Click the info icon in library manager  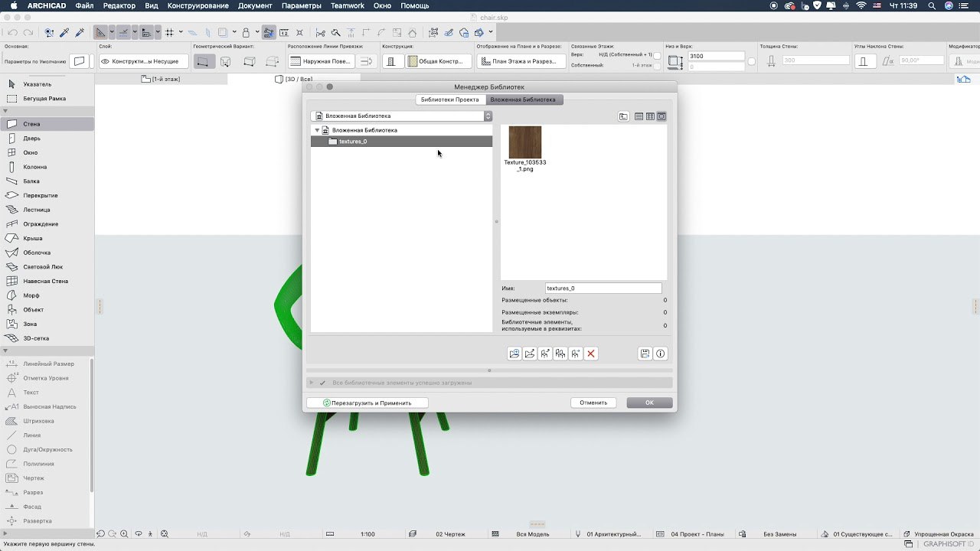click(x=661, y=354)
